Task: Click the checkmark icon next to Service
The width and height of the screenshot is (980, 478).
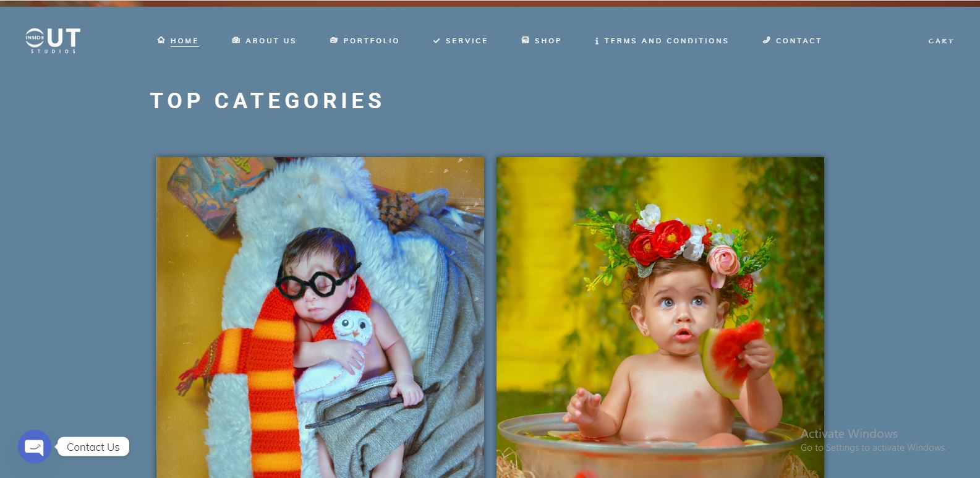Action: [437, 41]
